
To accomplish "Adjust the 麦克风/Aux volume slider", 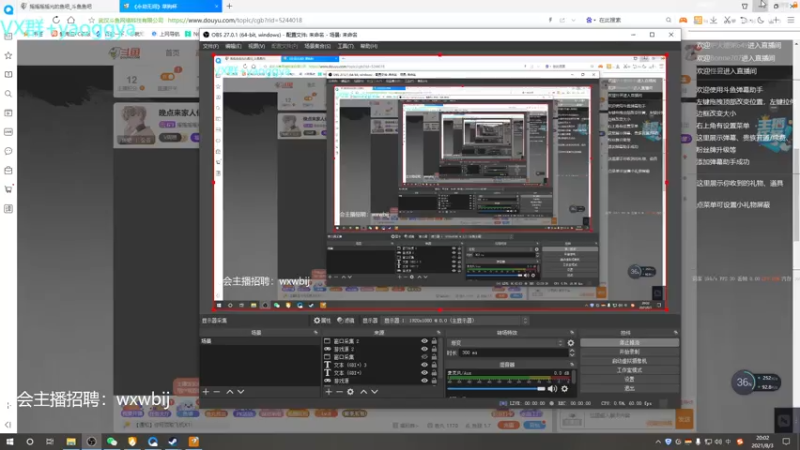I will point(496,389).
